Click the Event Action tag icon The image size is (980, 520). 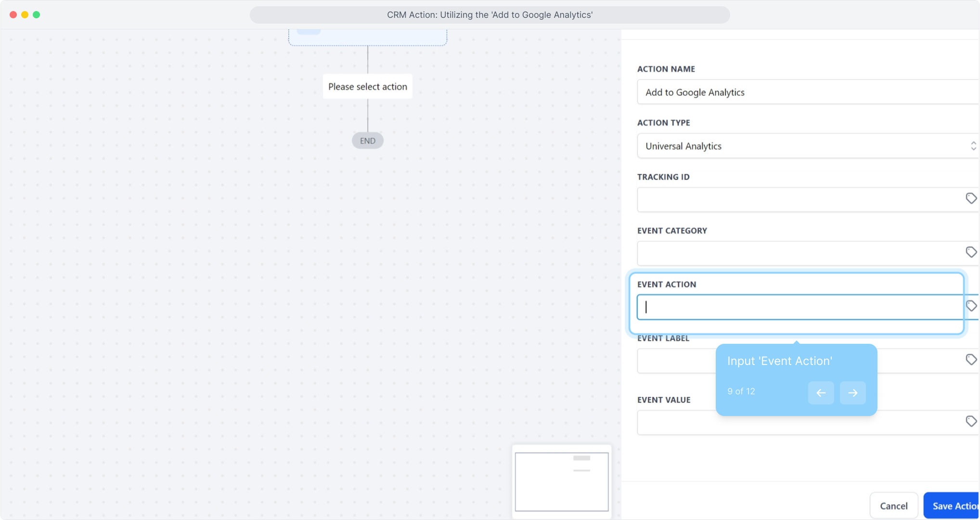(971, 306)
